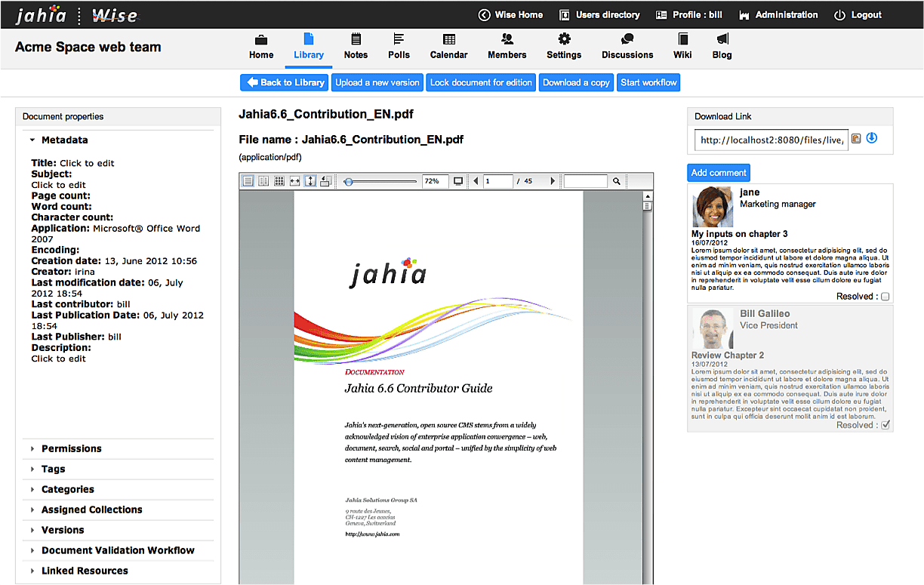Click Lock document for edition button
Viewport: 924px width, 585px height.
click(481, 82)
